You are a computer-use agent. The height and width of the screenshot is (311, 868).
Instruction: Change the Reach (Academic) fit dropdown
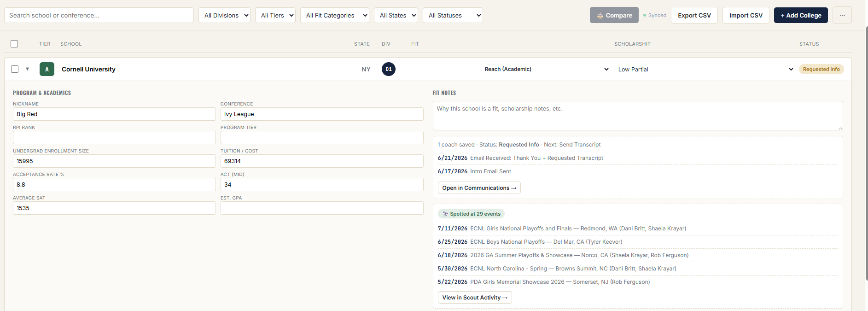546,69
